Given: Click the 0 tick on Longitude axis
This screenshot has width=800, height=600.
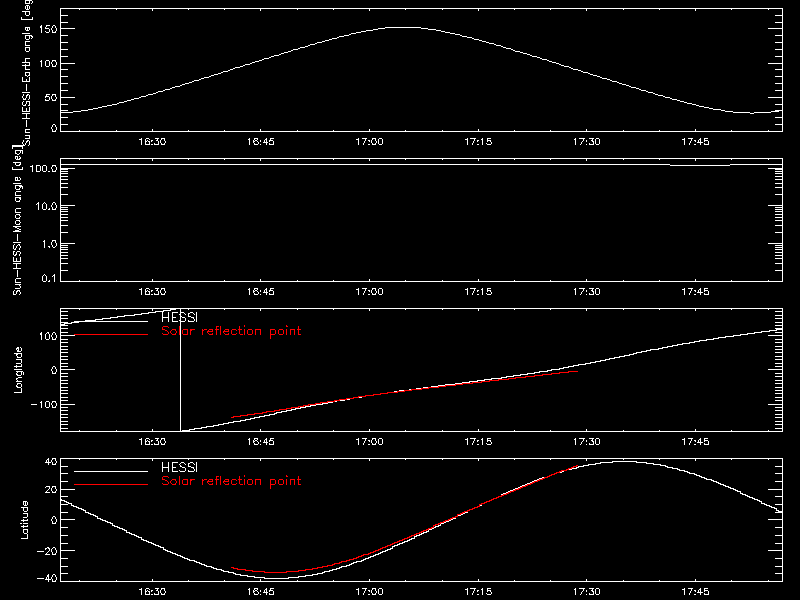Looking at the screenshot, I should [55, 370].
